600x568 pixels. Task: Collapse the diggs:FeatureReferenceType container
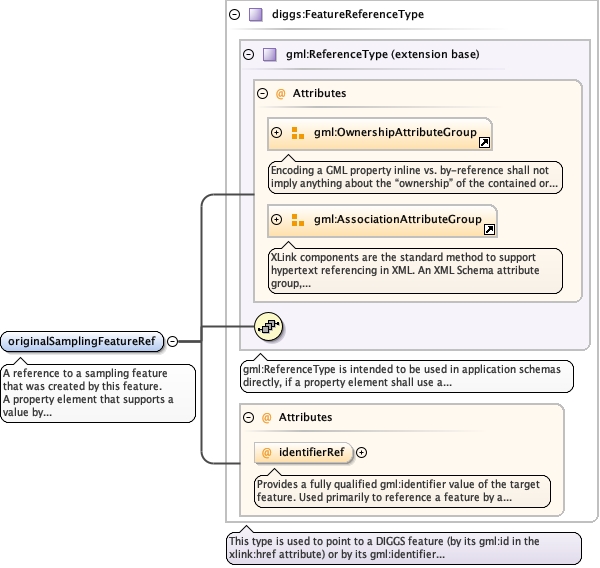234,15
